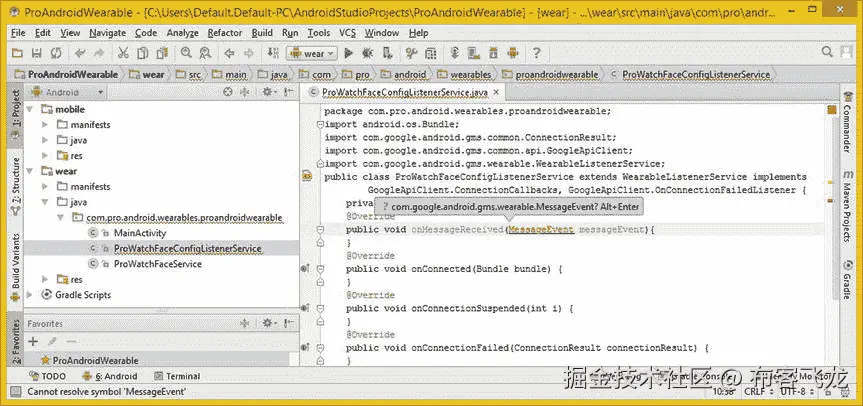Collapse the mobile module node
The height and width of the screenshot is (406, 863).
tap(30, 109)
